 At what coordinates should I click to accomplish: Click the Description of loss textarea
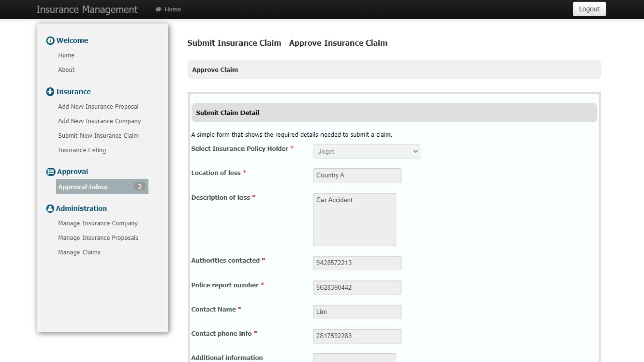[354, 219]
